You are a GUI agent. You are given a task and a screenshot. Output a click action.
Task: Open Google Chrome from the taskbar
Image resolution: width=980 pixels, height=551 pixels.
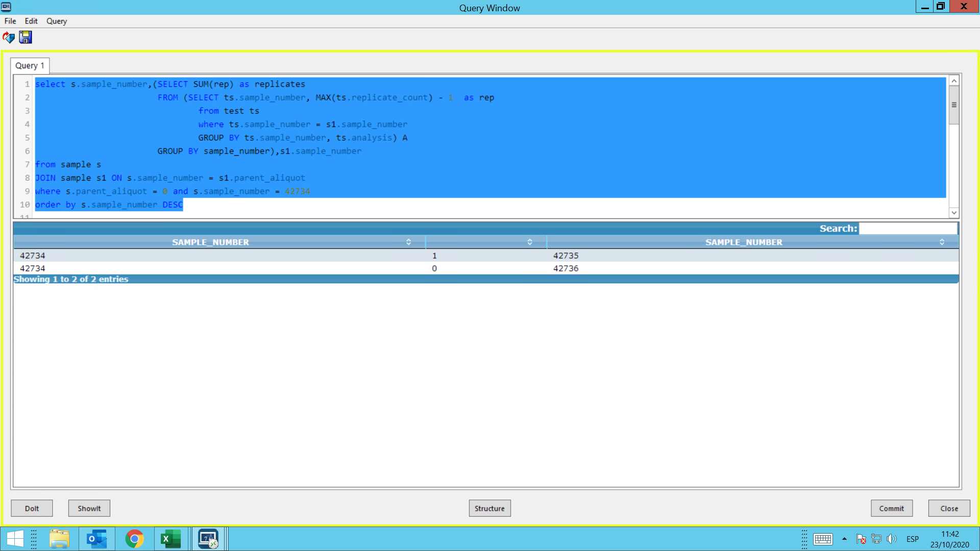pyautogui.click(x=134, y=539)
